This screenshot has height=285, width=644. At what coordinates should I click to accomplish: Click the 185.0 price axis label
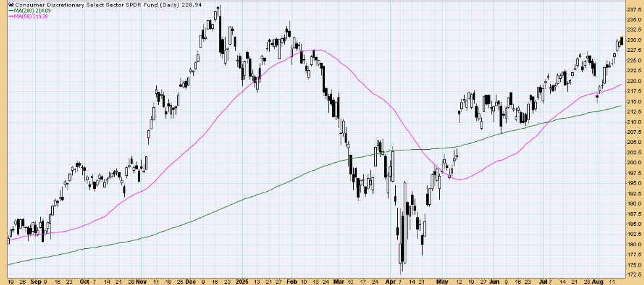634,224
